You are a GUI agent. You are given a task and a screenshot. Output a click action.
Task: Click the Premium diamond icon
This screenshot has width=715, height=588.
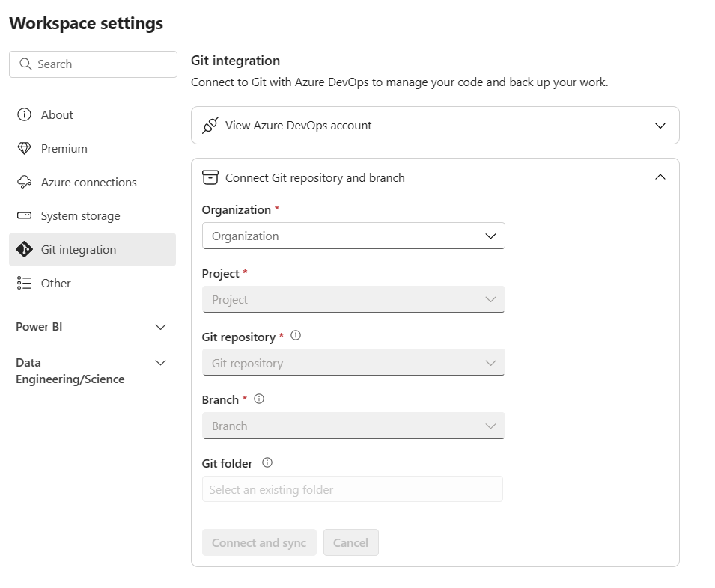tap(23, 148)
